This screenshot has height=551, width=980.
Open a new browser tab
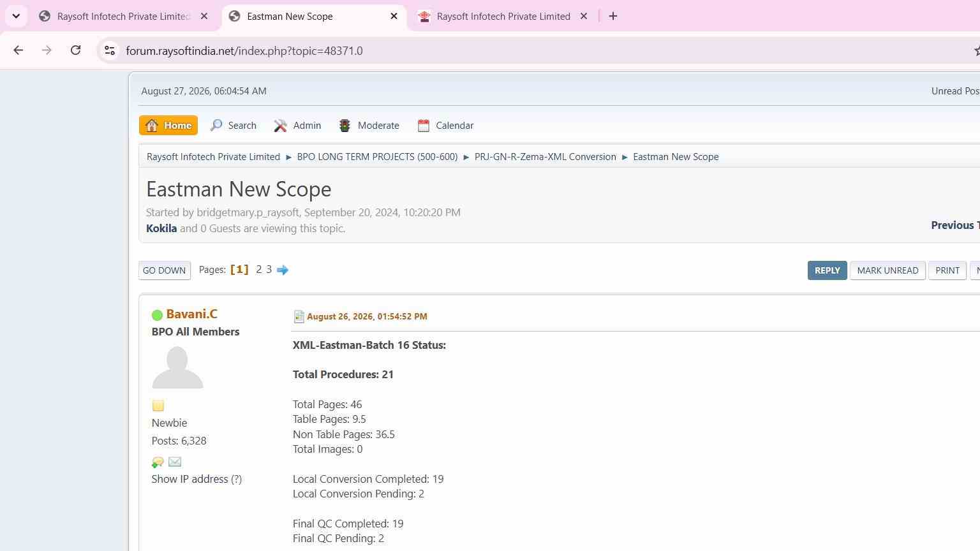613,17
